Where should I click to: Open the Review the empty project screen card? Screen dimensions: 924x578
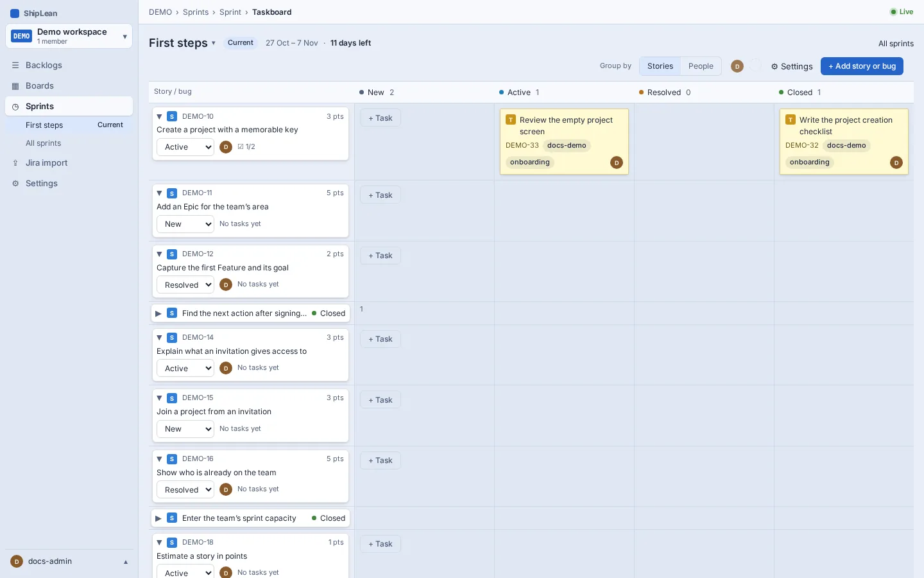point(565,141)
